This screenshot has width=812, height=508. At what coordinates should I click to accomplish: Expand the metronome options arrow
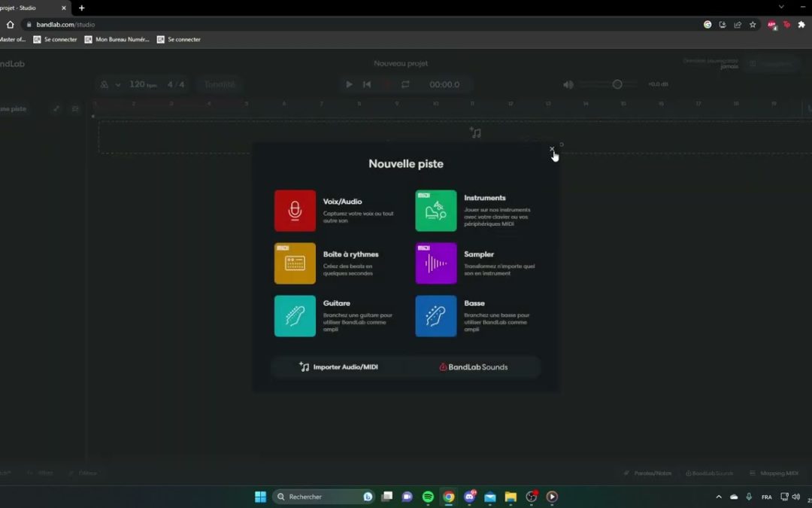tap(117, 84)
